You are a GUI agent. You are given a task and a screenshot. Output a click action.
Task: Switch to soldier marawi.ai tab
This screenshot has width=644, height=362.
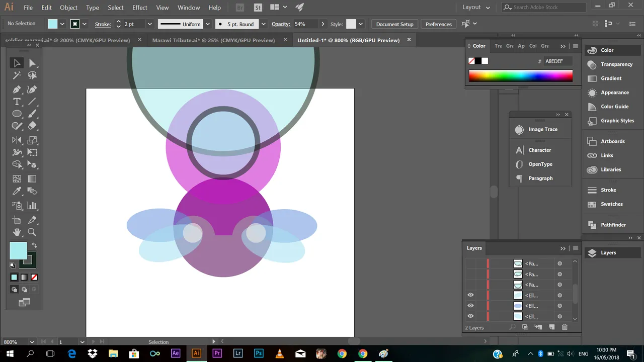click(x=67, y=40)
